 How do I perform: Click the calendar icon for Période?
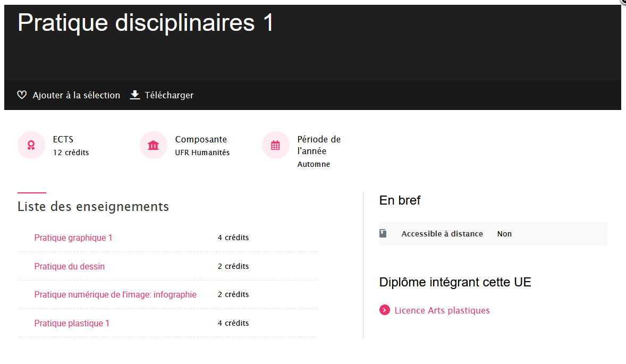(x=275, y=145)
